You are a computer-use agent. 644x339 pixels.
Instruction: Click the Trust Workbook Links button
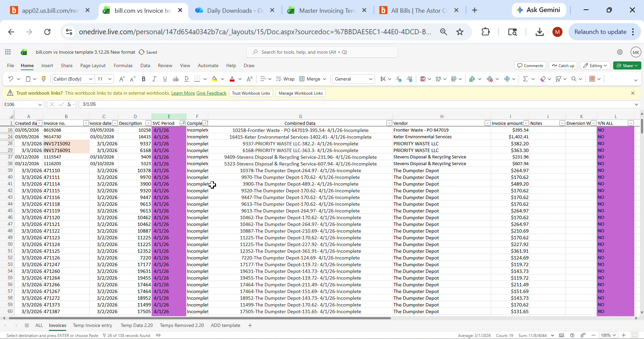coord(251,93)
